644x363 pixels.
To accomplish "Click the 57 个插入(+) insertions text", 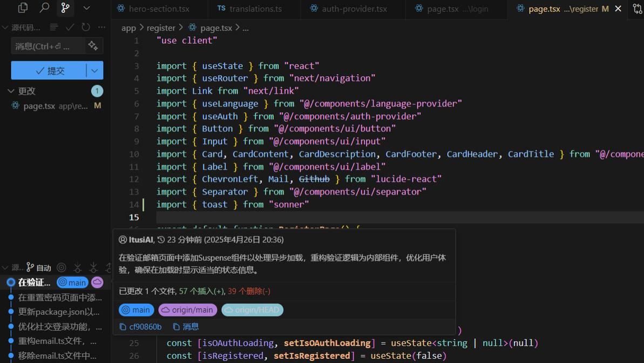I will tap(202, 291).
